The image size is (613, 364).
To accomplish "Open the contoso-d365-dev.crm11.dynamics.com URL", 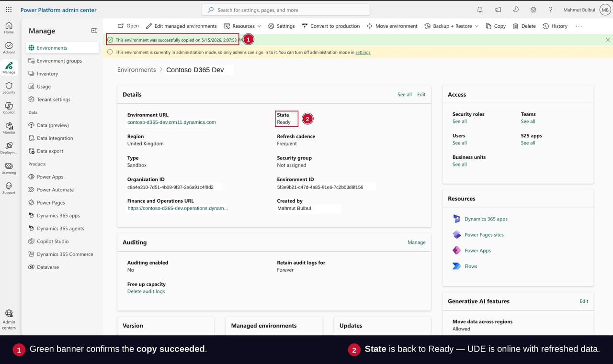I will tap(171, 122).
